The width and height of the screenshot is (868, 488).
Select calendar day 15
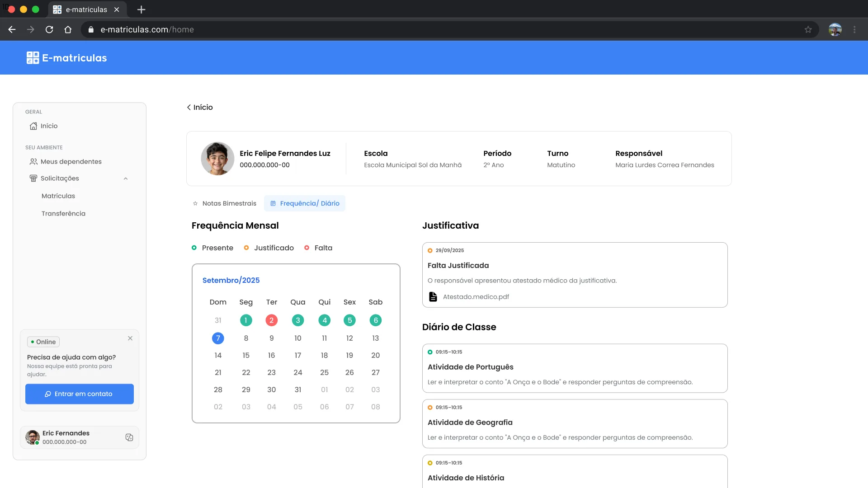pos(246,355)
